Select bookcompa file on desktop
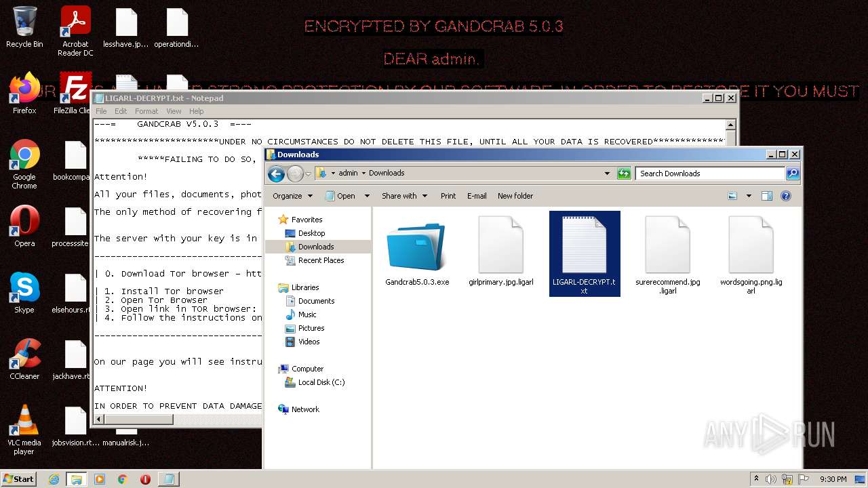 (x=72, y=161)
